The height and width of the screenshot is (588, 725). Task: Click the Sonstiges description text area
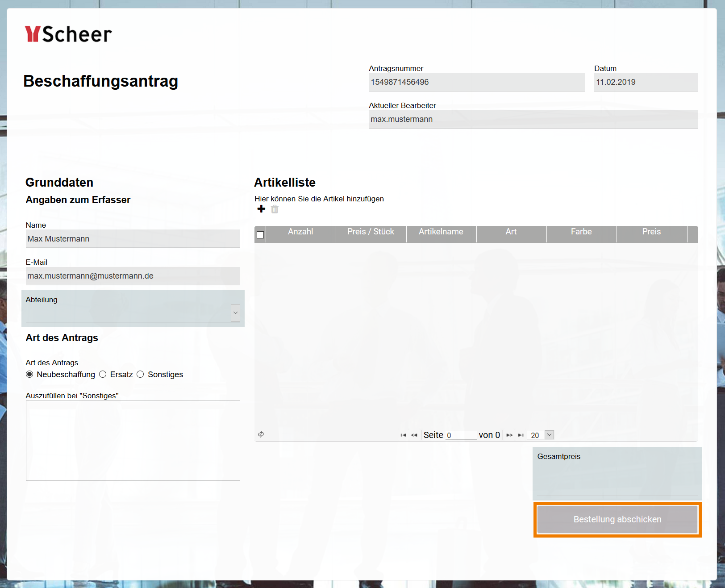pyautogui.click(x=133, y=441)
